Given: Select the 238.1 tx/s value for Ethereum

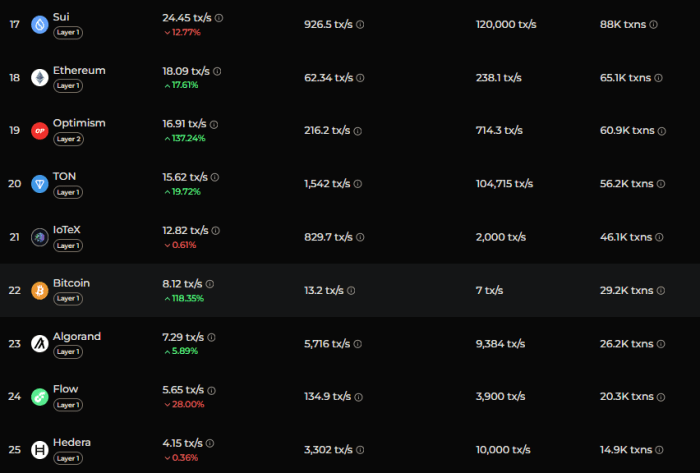Looking at the screenshot, I should click(x=499, y=78).
